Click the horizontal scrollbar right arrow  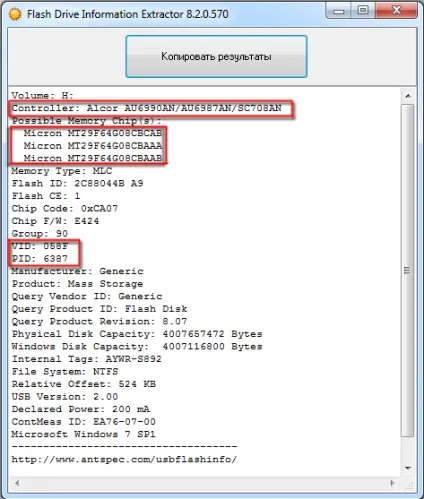(393, 483)
